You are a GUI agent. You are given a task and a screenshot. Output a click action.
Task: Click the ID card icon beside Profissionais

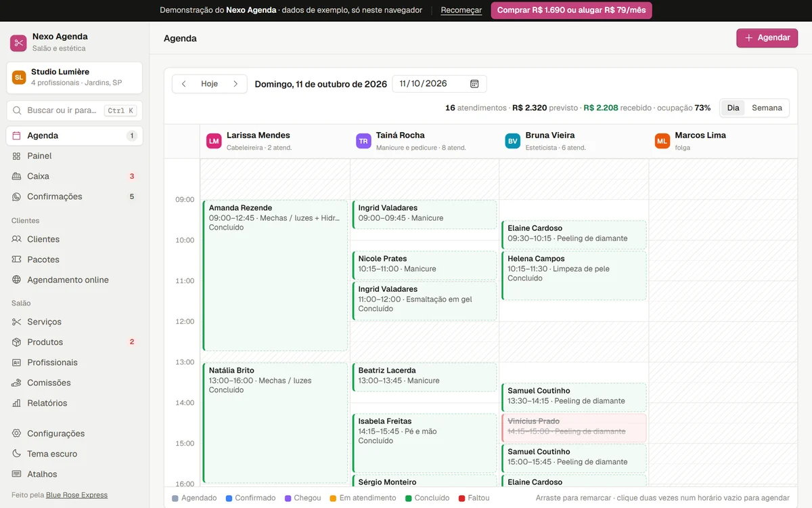17,362
